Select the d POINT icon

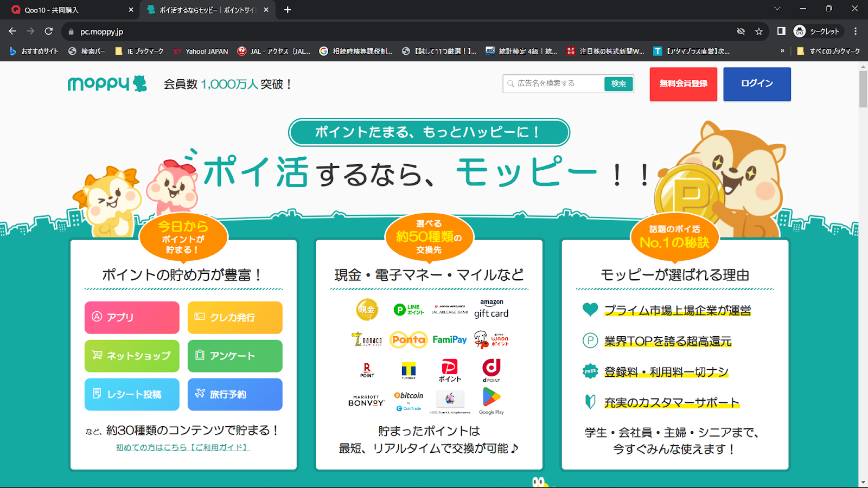pos(492,370)
